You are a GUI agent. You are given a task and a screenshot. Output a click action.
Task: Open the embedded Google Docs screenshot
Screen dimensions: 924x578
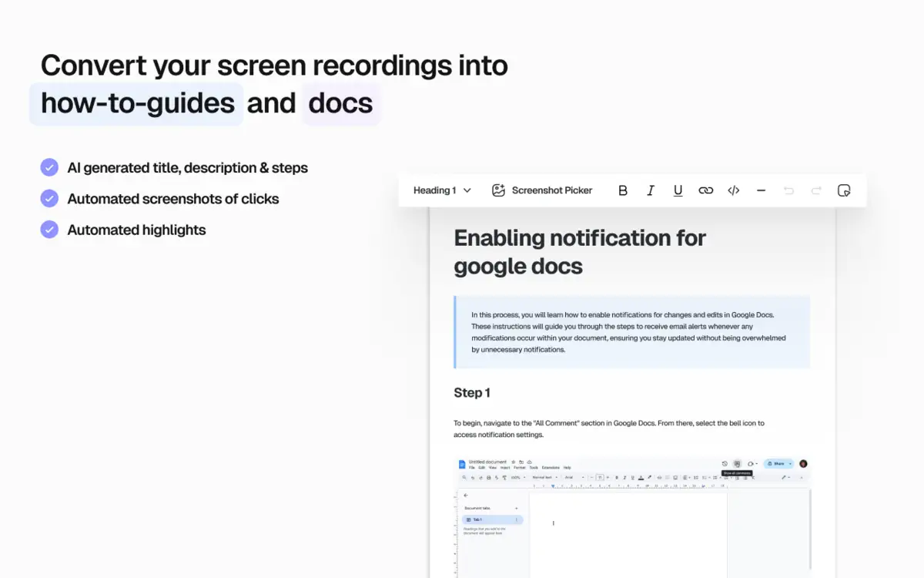pos(631,516)
